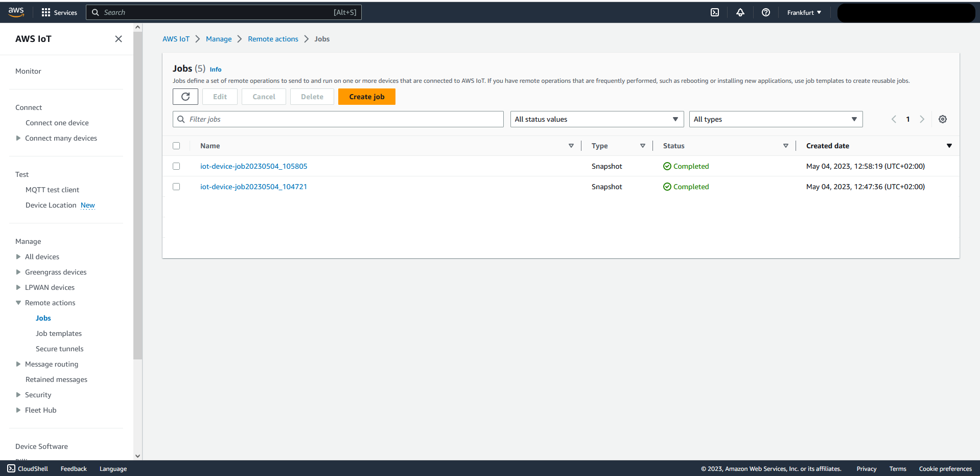Open Terms link in footer
This screenshot has width=980, height=476.
pos(898,468)
